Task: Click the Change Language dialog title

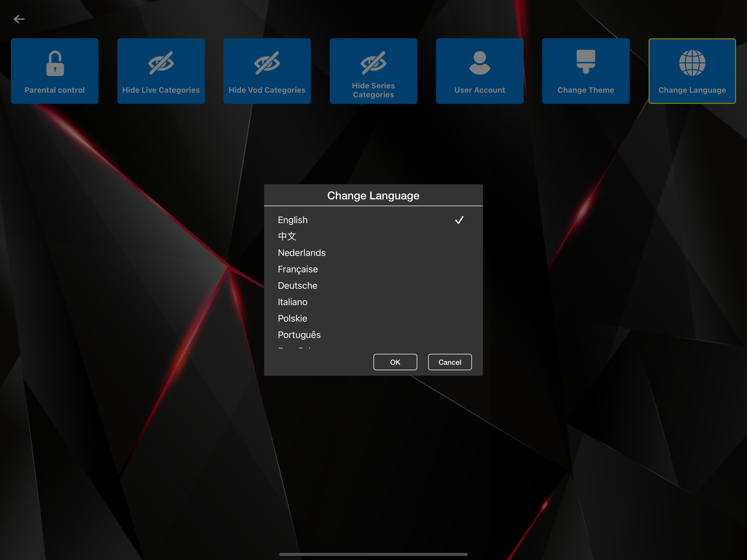Action: (373, 195)
